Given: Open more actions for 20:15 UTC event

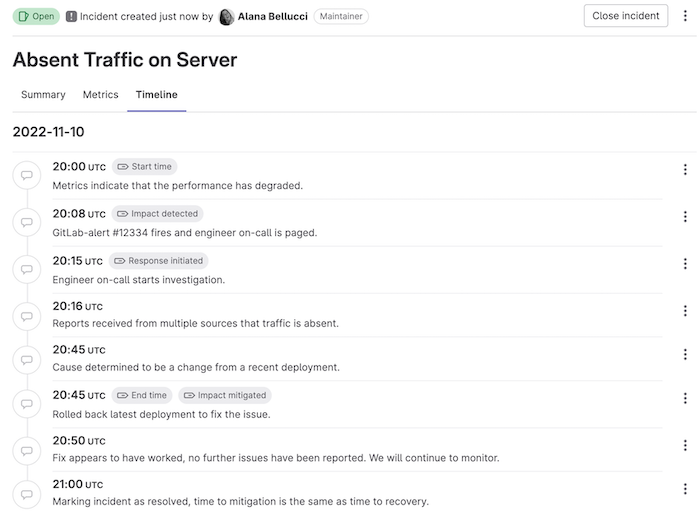Looking at the screenshot, I should coord(685,264).
